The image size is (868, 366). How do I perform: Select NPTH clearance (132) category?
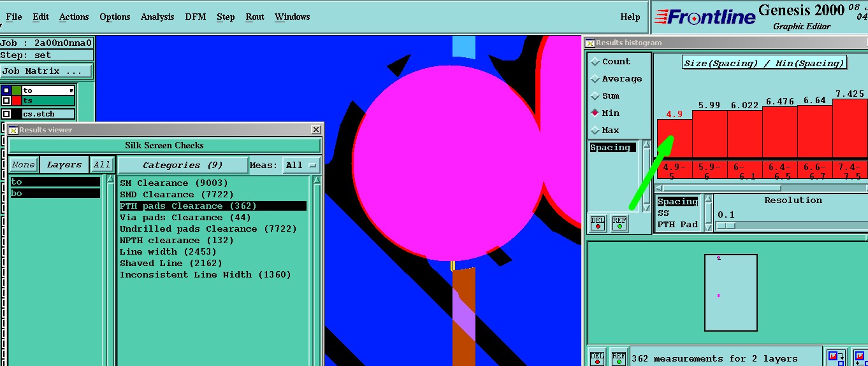click(x=213, y=241)
